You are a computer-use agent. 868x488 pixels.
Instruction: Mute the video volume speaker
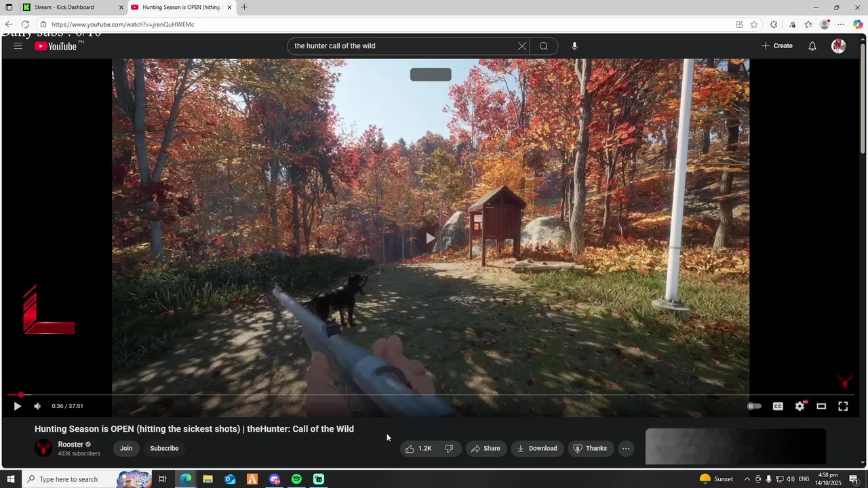(x=37, y=406)
